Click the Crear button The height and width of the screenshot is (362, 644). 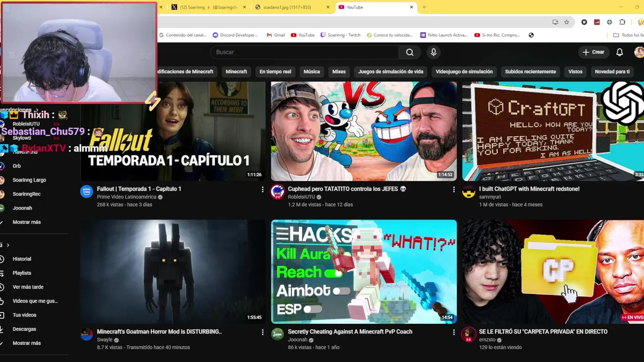click(593, 52)
